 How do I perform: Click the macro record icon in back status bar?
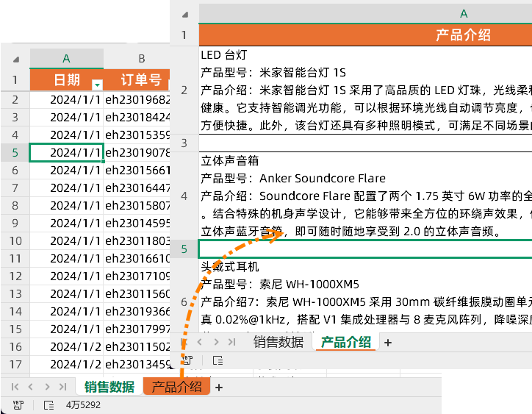(18, 405)
